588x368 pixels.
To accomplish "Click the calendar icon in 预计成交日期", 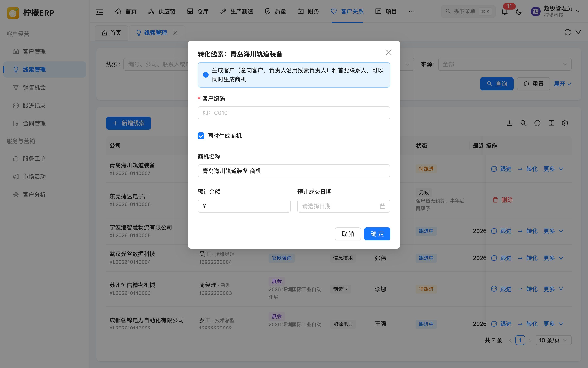I will pos(382,206).
